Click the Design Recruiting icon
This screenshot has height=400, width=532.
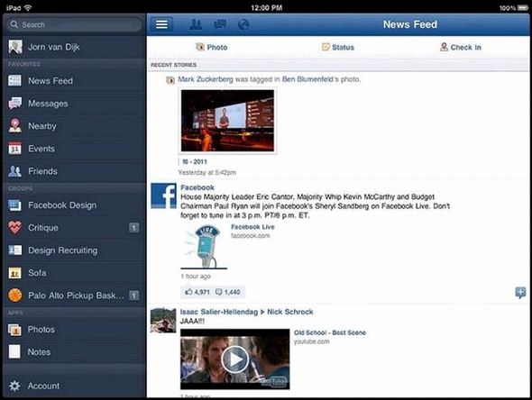point(15,250)
